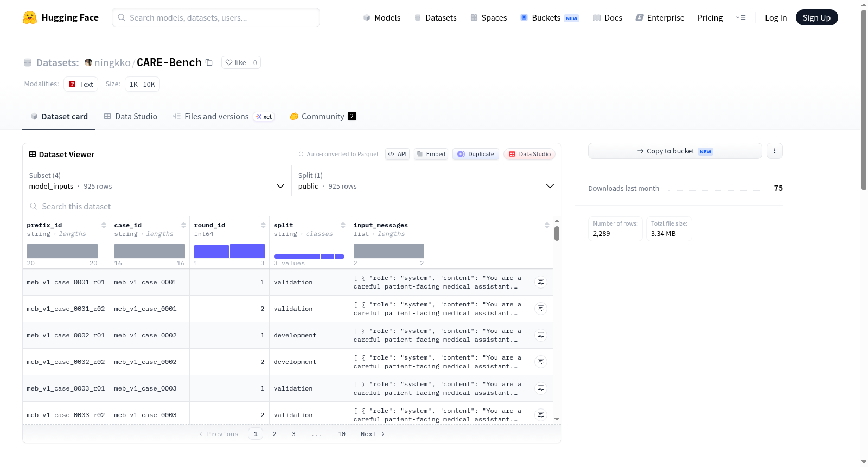Click the Embed button
The width and height of the screenshot is (868, 467).
point(431,154)
